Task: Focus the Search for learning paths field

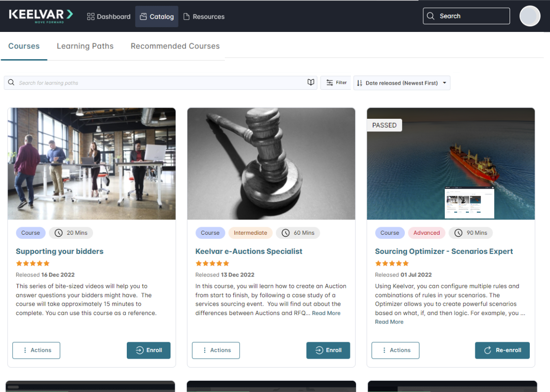Action: click(160, 83)
